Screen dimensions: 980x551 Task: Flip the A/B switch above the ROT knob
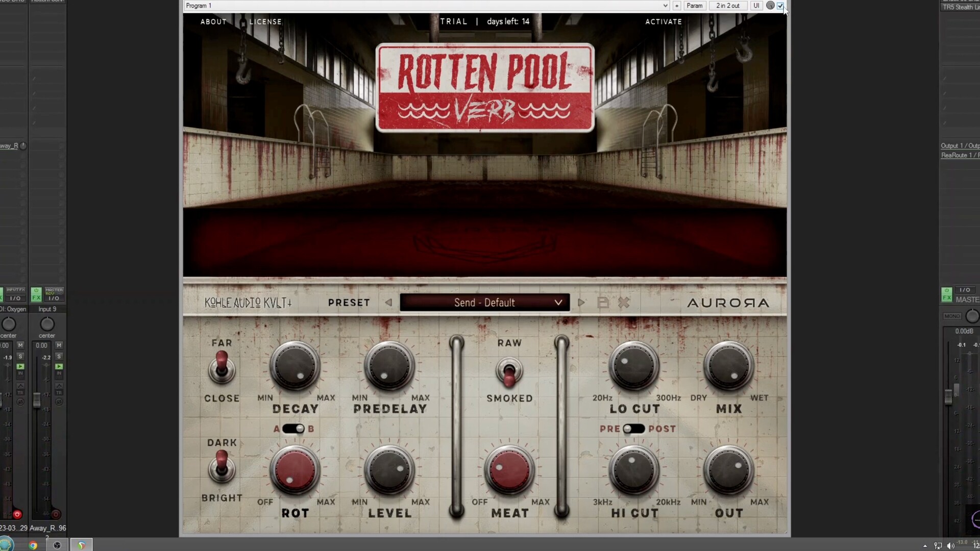[x=293, y=429]
